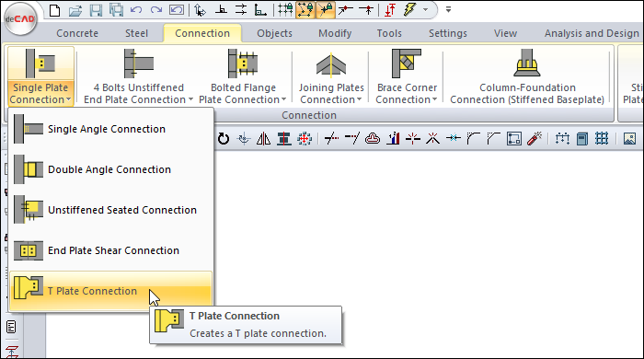The width and height of the screenshot is (644, 359).
Task: Click the Joining Plates Connection icon
Action: click(331, 65)
